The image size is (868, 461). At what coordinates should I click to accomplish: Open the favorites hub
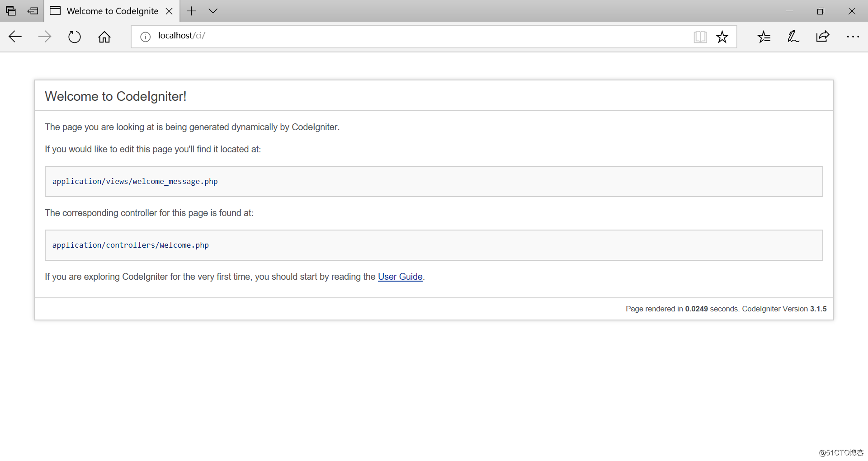tap(764, 37)
